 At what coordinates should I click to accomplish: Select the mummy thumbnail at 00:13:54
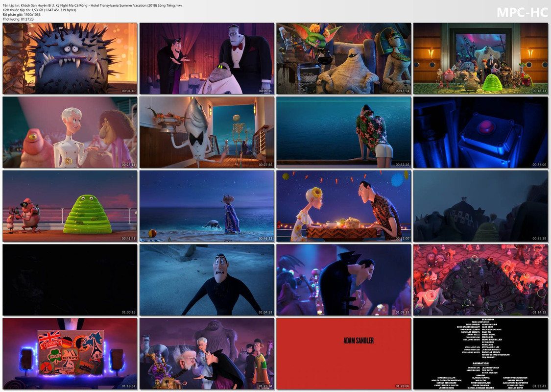pos(344,58)
